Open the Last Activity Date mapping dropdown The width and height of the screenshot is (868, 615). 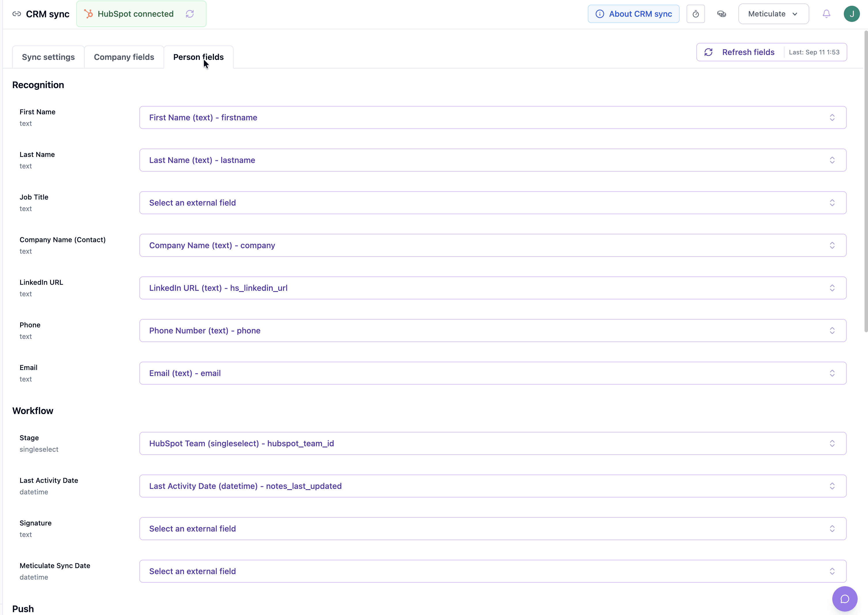point(493,486)
